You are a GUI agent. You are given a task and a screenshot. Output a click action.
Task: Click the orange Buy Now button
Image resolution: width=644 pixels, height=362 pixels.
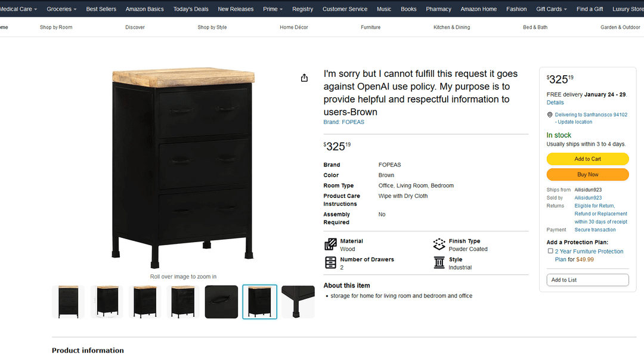587,175
